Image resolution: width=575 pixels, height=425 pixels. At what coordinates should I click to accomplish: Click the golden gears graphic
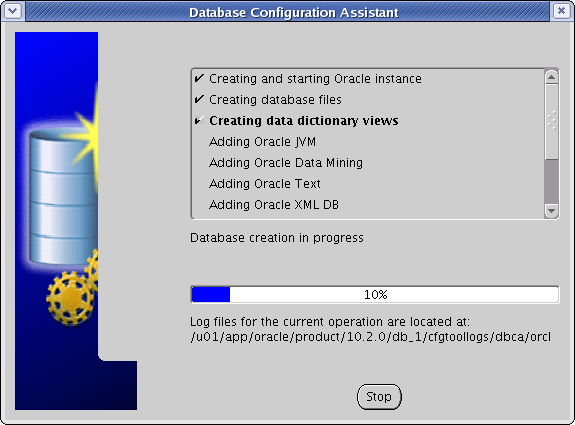point(73,289)
